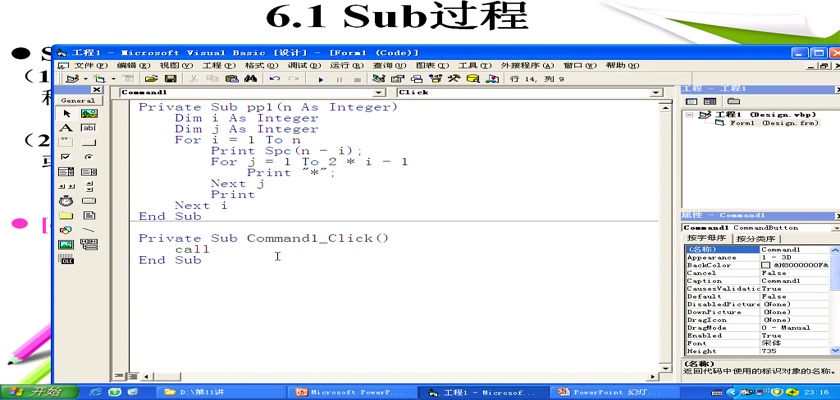Viewport: 840px width, 400px height.
Task: Select the Label control tool
Action: [x=66, y=128]
